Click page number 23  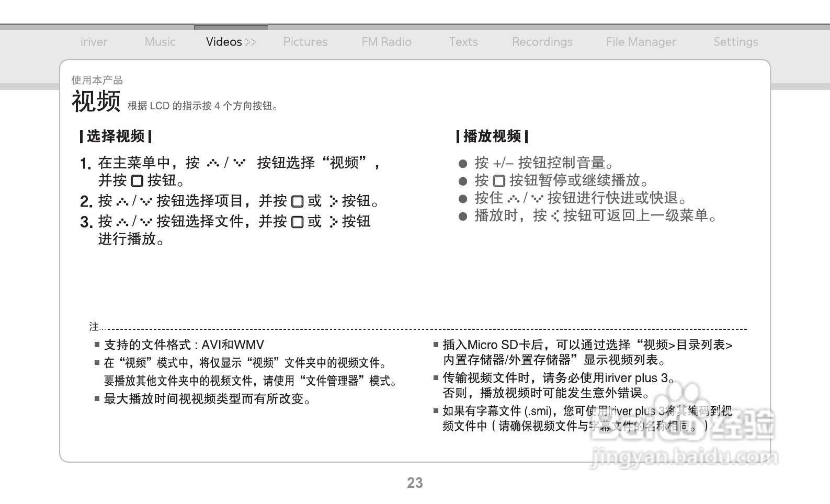[x=415, y=483]
